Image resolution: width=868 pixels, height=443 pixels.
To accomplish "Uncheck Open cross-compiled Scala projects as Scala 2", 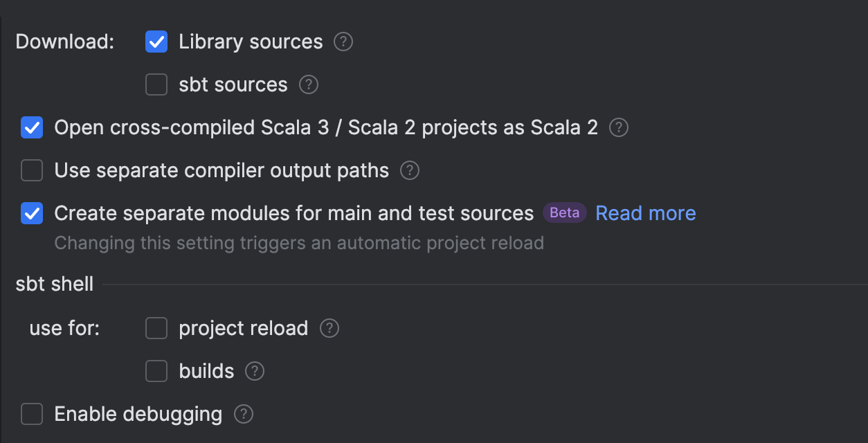I will [x=32, y=127].
